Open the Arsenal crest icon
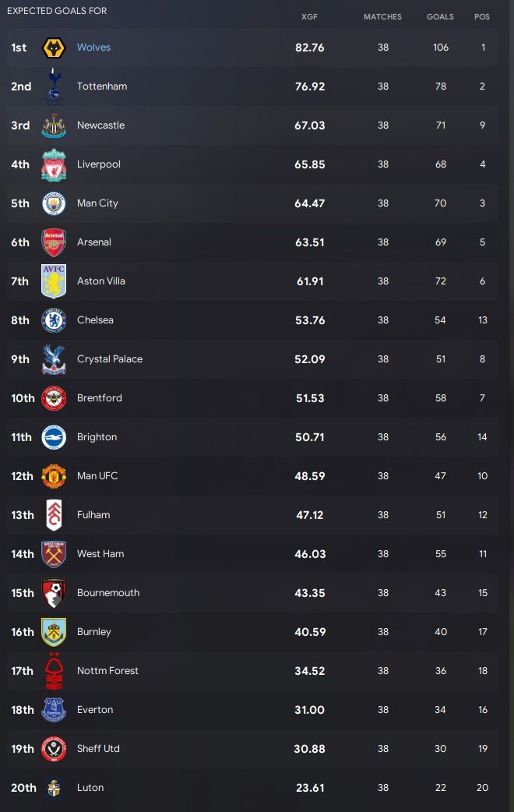 click(54, 242)
